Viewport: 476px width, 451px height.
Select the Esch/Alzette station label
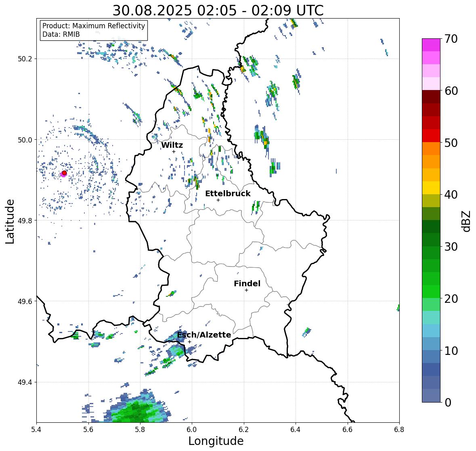point(204,335)
